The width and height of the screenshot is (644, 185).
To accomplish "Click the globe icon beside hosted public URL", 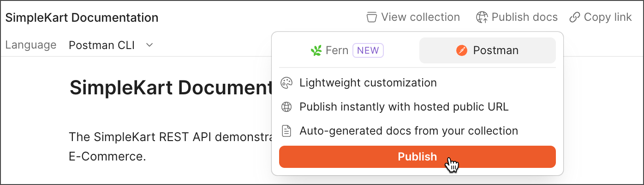I will click(286, 107).
